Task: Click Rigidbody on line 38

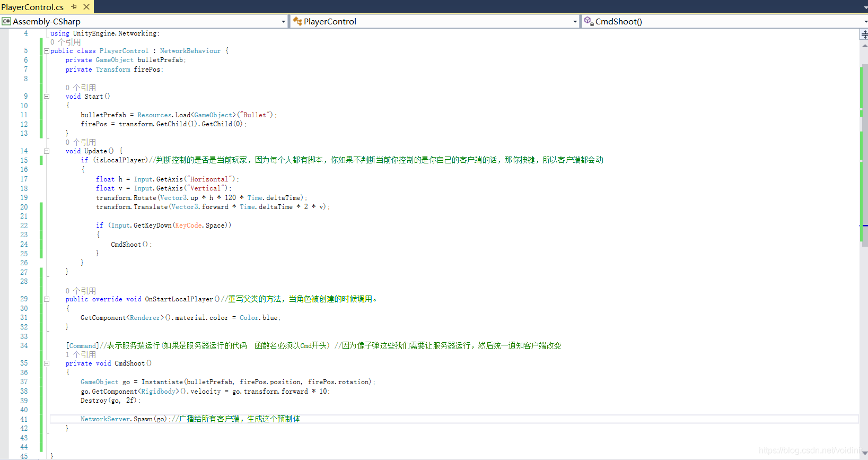Action: (x=159, y=392)
